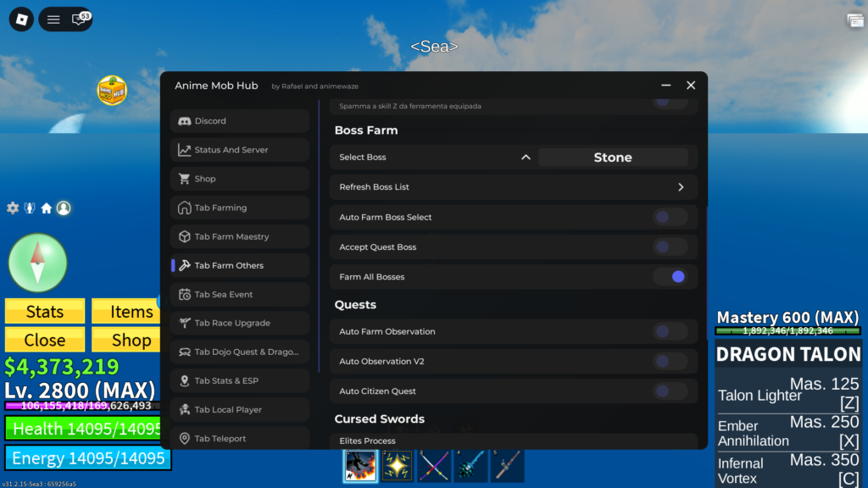Click the Quests section heading
The width and height of the screenshot is (868, 488).
355,305
